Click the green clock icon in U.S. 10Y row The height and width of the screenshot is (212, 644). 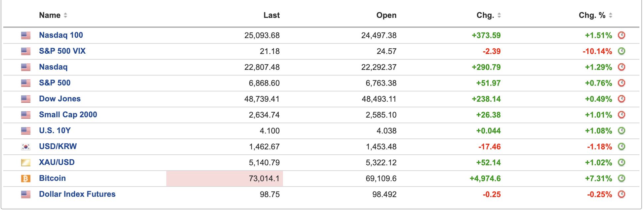622,131
